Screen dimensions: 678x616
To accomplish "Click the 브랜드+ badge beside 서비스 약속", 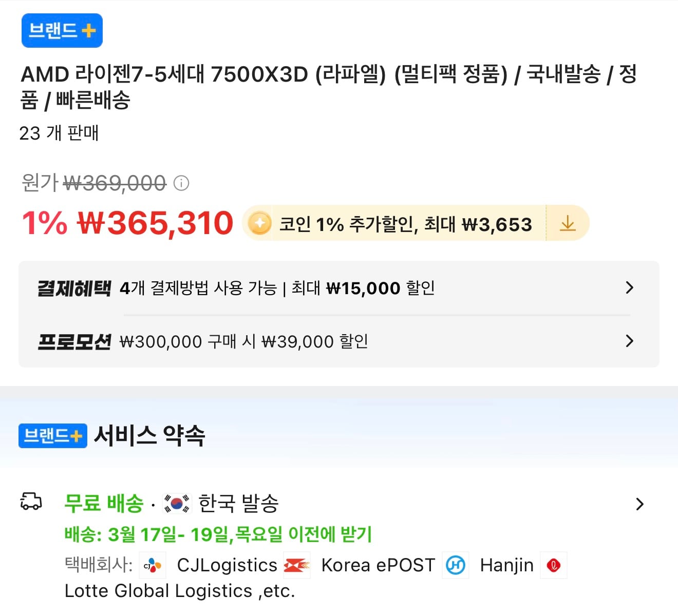I will (53, 436).
